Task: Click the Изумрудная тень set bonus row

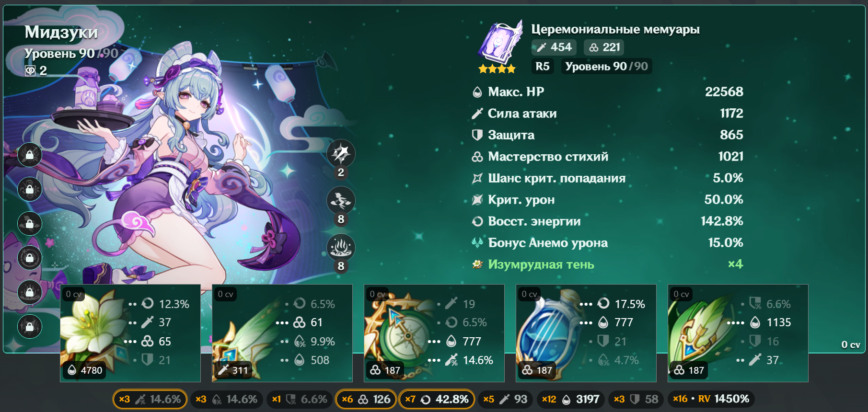Action: tap(607, 264)
